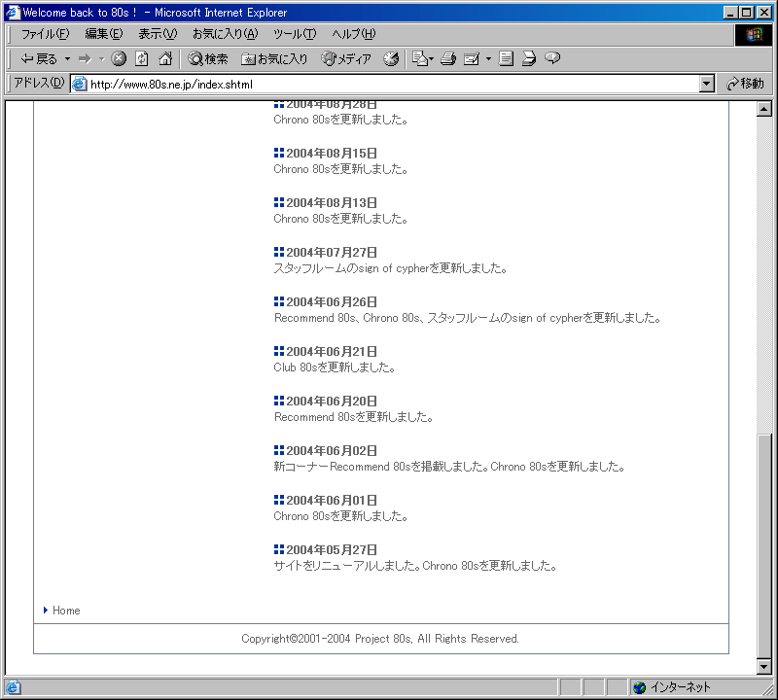Click the Messenger speech bubble icon
Image resolution: width=778 pixels, height=700 pixels.
click(x=552, y=58)
